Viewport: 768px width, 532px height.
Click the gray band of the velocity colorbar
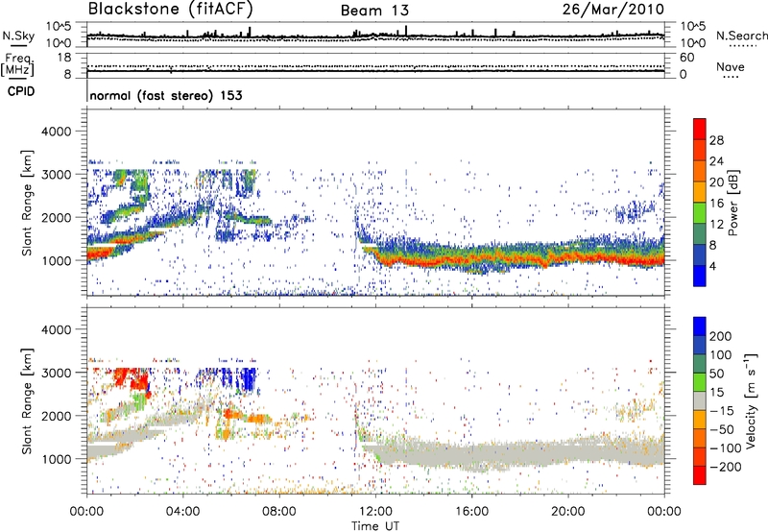[700, 400]
